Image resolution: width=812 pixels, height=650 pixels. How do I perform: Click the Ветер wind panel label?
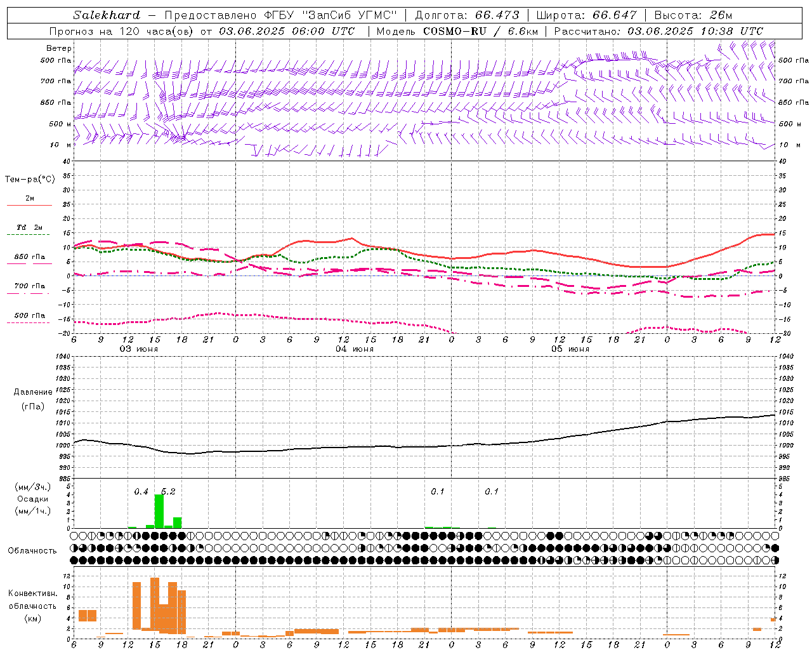(58, 48)
